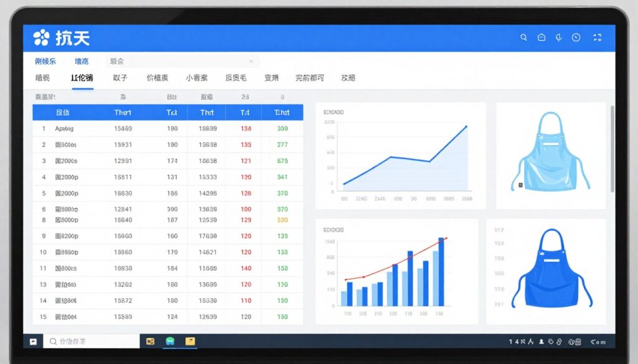Click the microphone icon in header

559,37
